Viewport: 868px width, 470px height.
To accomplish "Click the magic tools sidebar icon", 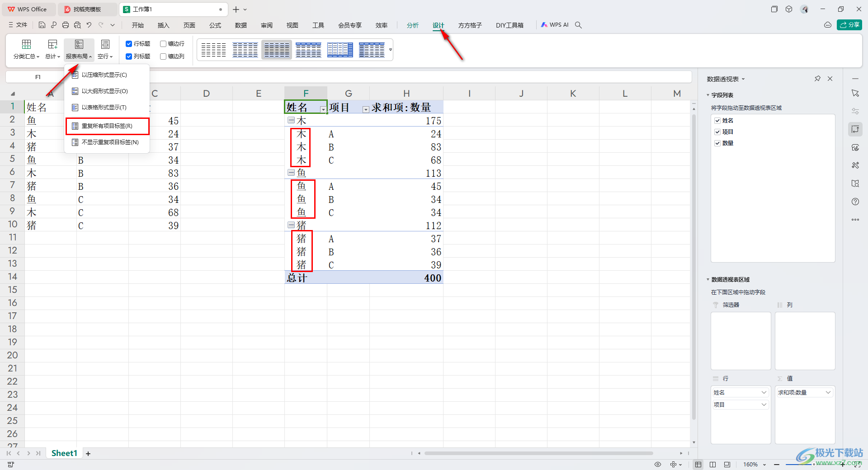I will tap(855, 165).
